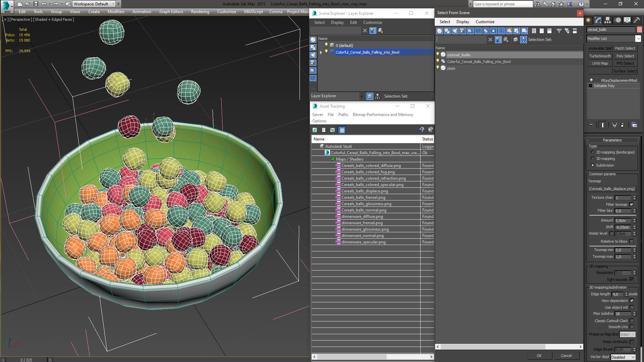Expand Editable Poly in modifier stack

point(590,86)
